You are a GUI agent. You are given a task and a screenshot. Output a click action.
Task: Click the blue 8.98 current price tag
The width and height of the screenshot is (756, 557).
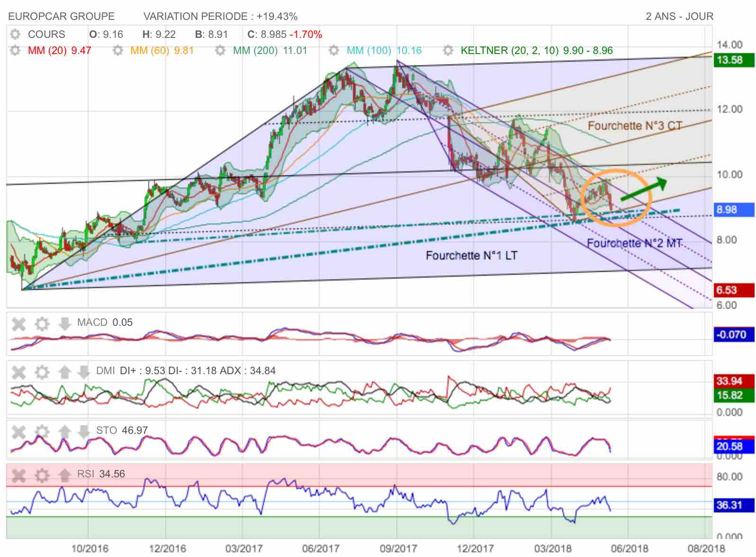click(734, 209)
